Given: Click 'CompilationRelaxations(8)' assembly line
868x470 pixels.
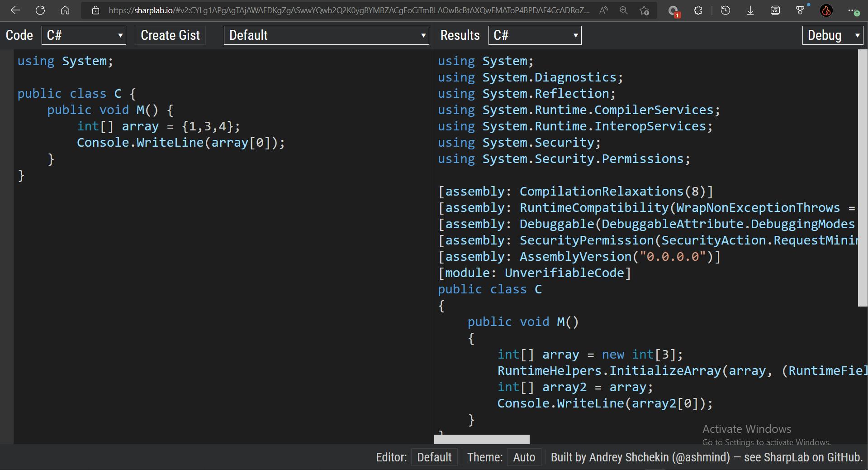Looking at the screenshot, I should click(x=575, y=192).
